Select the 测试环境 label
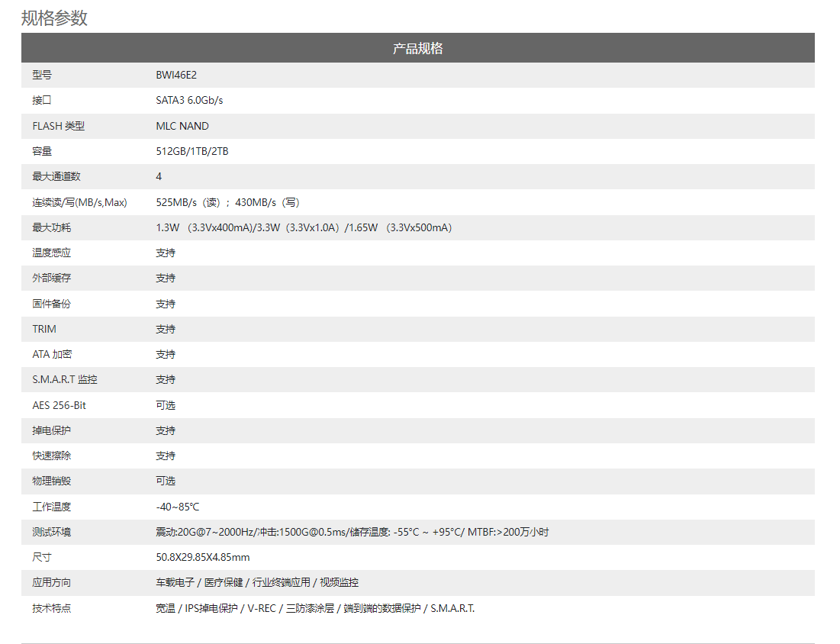The width and height of the screenshot is (840, 644). pos(51,532)
